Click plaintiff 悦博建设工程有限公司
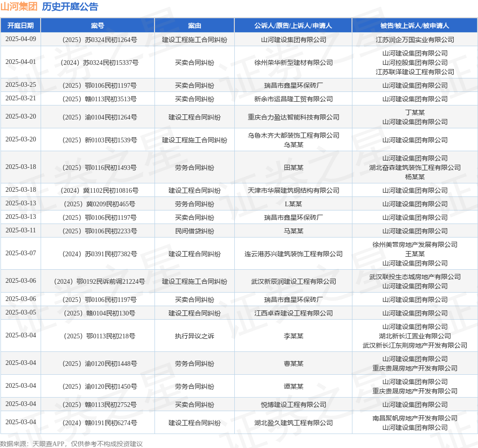The image size is (478, 448). coord(293,405)
